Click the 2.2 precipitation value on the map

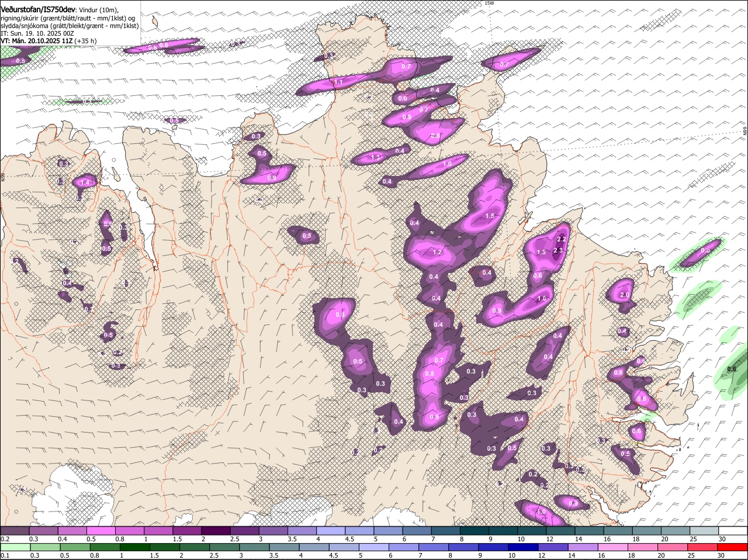click(562, 239)
